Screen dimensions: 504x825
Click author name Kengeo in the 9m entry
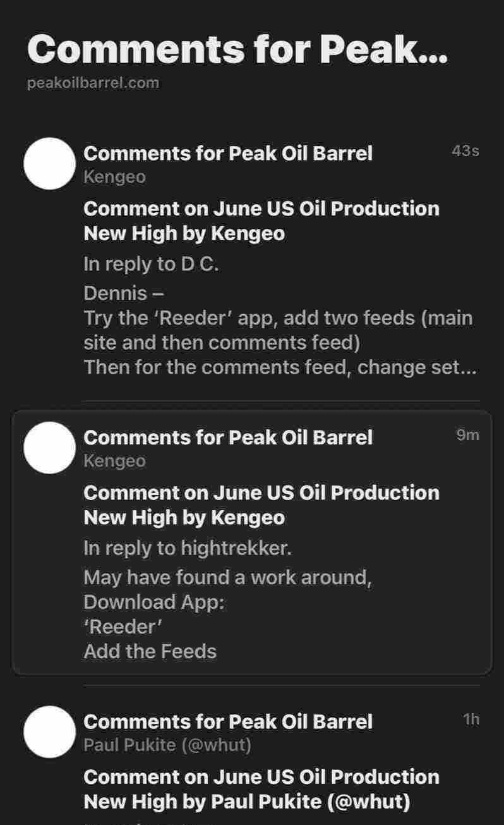click(114, 461)
